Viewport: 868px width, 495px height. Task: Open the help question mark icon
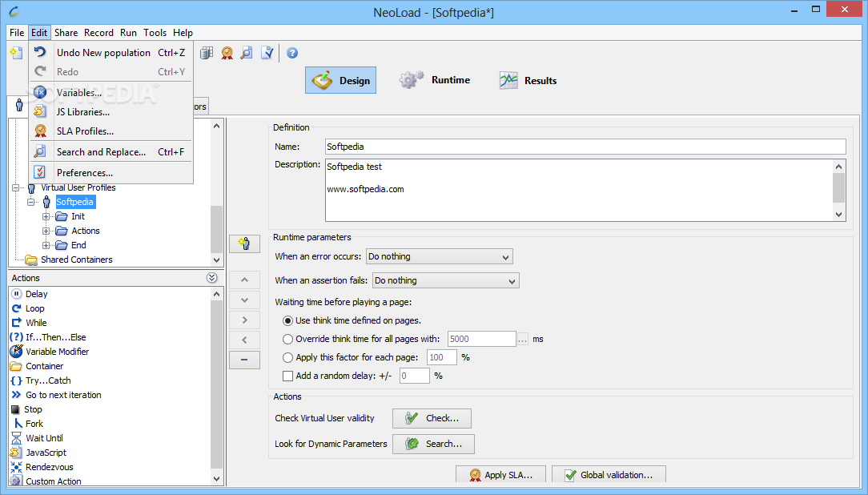point(292,53)
